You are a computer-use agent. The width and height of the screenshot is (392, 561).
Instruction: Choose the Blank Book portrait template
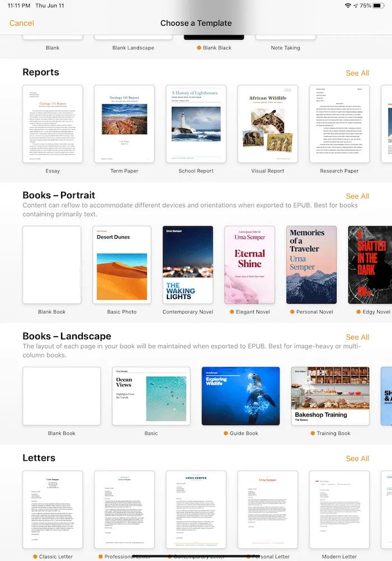tap(52, 265)
